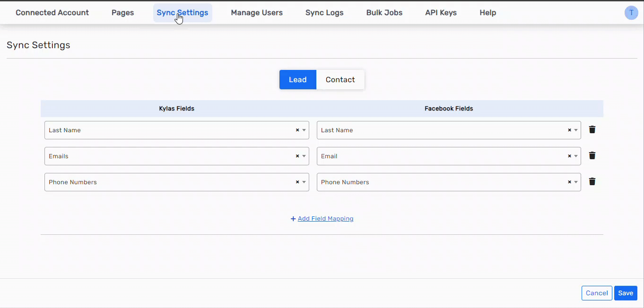Delete the Last Name field mapping row
The width and height of the screenshot is (644, 308).
pyautogui.click(x=592, y=129)
